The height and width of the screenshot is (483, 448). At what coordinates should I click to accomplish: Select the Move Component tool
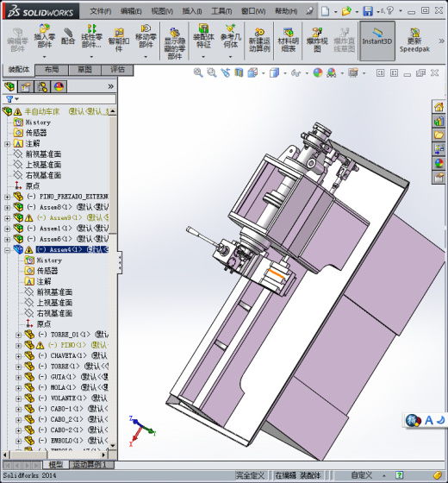[x=146, y=36]
